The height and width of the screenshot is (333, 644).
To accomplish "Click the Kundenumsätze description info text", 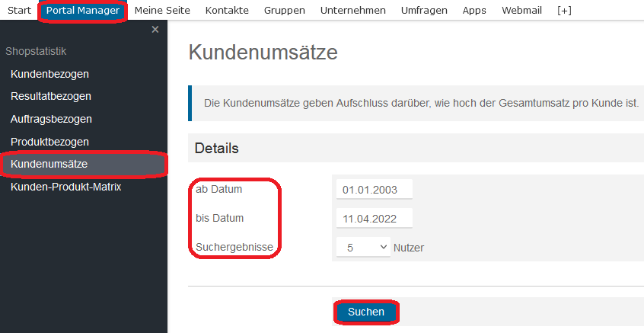I will click(x=422, y=103).
